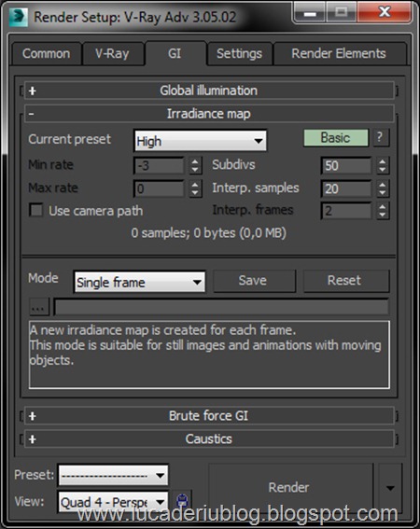Enable the Use camera path checkbox
This screenshot has width=420, height=529.
(36, 211)
